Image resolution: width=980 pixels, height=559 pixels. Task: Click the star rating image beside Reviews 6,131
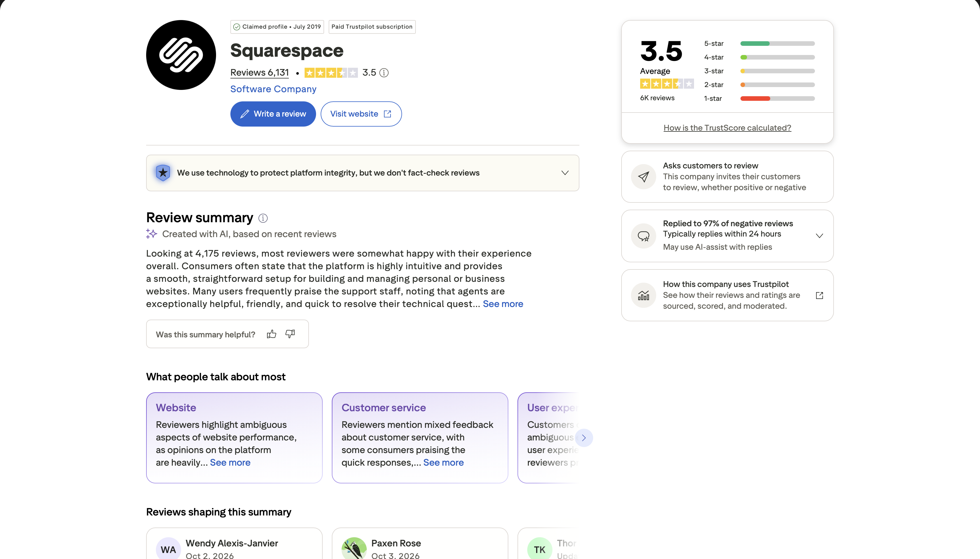[331, 72]
